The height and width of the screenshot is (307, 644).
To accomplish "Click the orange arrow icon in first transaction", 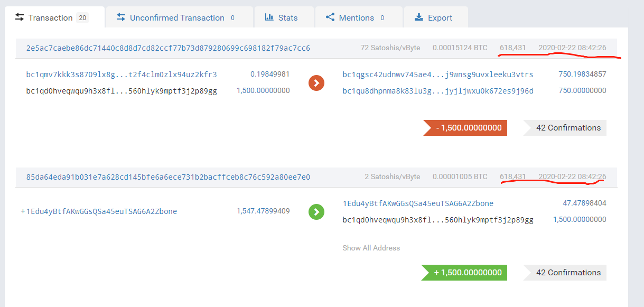I will pyautogui.click(x=316, y=82).
